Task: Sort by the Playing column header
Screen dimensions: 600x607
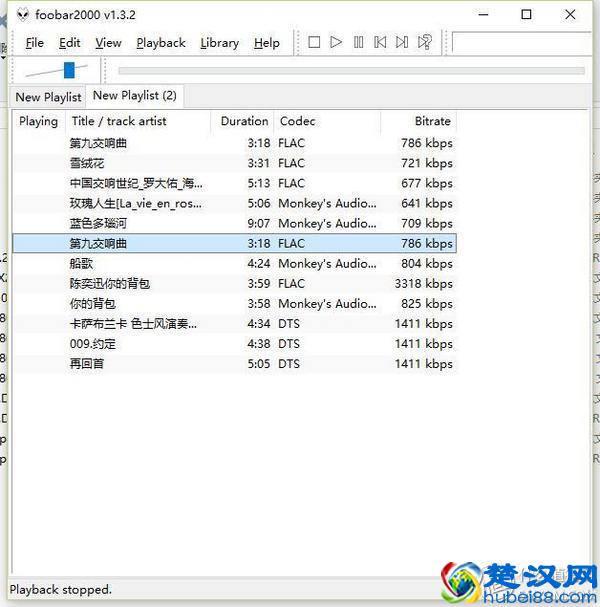Action: coord(39,121)
